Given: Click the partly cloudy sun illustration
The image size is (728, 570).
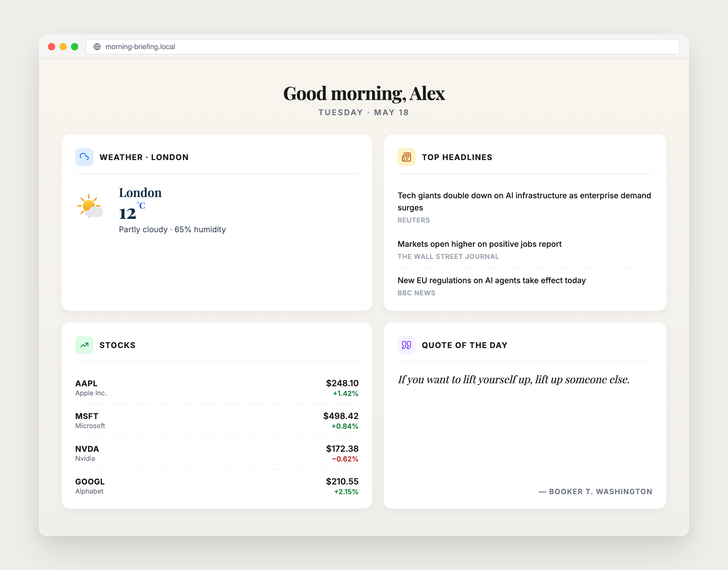Looking at the screenshot, I should pos(90,206).
